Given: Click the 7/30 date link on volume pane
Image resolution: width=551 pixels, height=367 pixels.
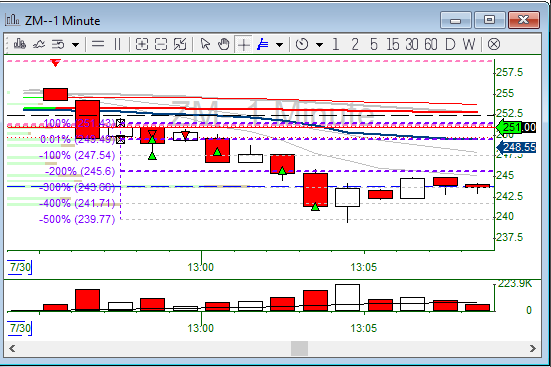Looking at the screenshot, I should pyautogui.click(x=20, y=328).
